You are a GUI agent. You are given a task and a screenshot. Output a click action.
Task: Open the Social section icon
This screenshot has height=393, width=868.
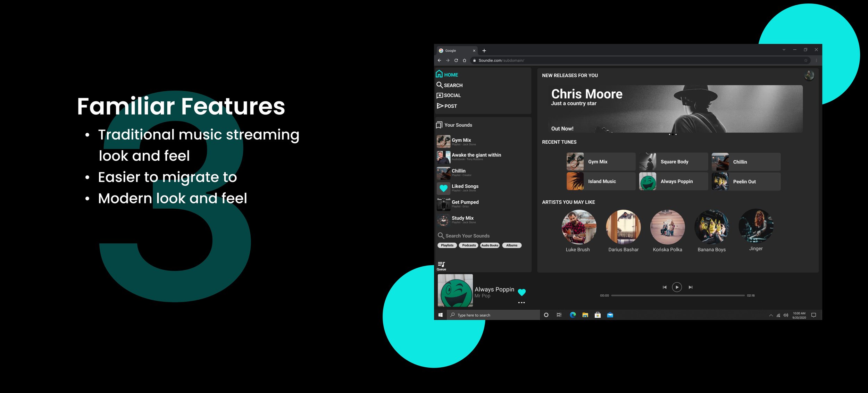(x=440, y=95)
